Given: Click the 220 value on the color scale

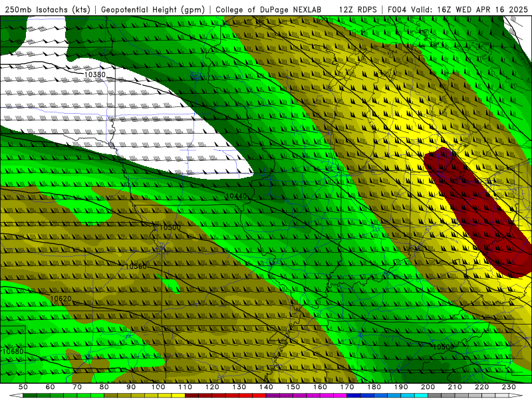Looking at the screenshot, I should 481,387.
